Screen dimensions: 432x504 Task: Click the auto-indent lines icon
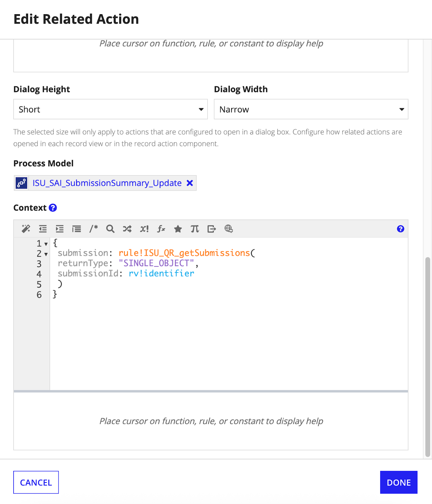point(77,229)
